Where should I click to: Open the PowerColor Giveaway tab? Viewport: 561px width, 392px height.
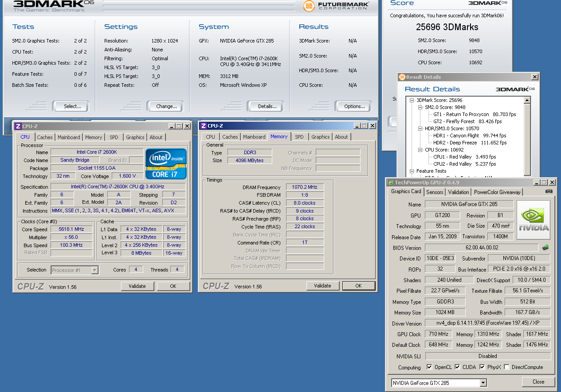pos(497,192)
